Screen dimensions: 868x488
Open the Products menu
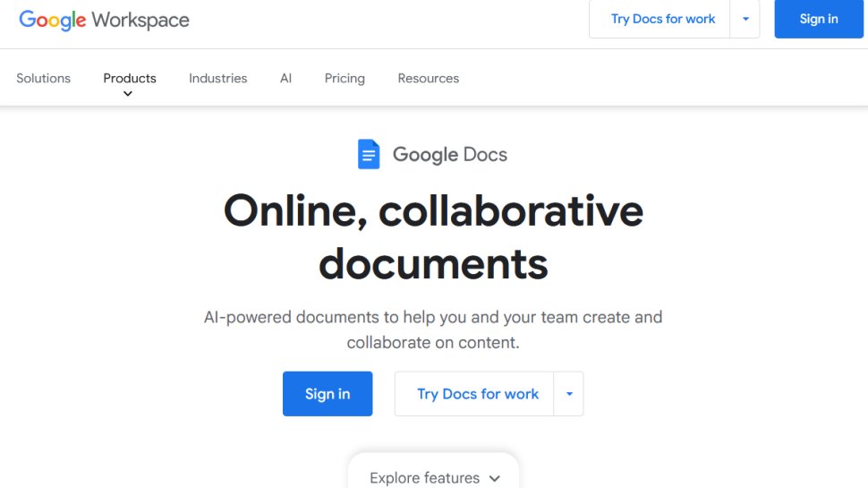coord(130,78)
